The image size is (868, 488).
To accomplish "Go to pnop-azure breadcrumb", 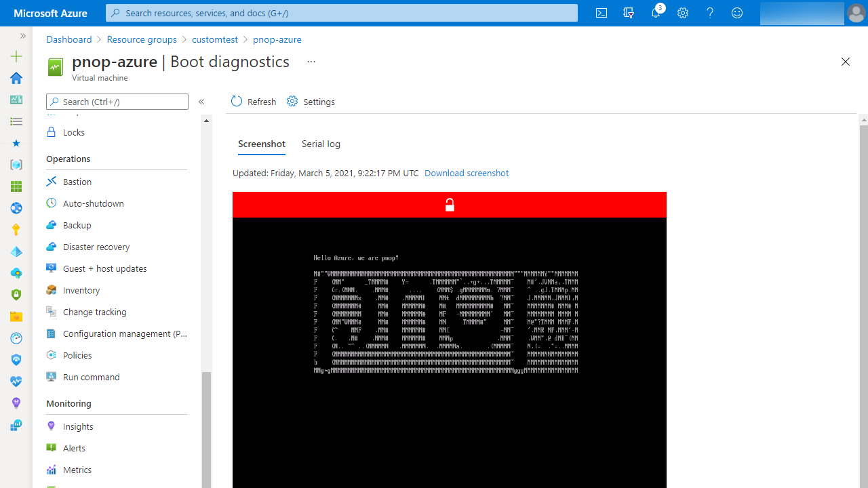I will tap(277, 39).
